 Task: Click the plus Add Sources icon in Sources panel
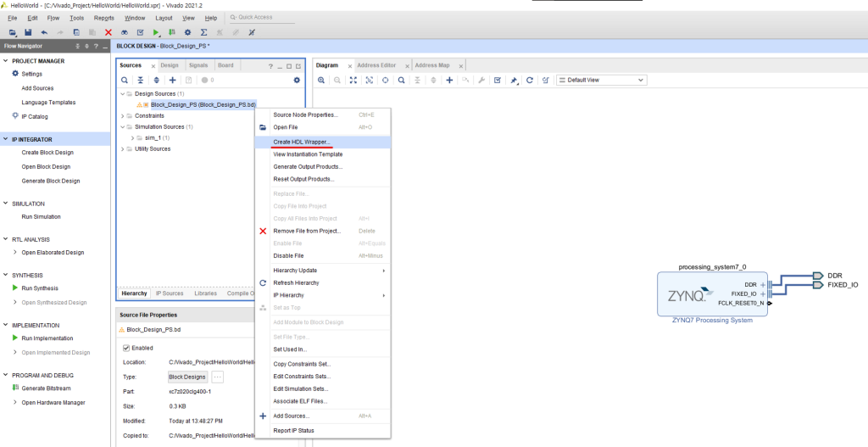click(173, 81)
